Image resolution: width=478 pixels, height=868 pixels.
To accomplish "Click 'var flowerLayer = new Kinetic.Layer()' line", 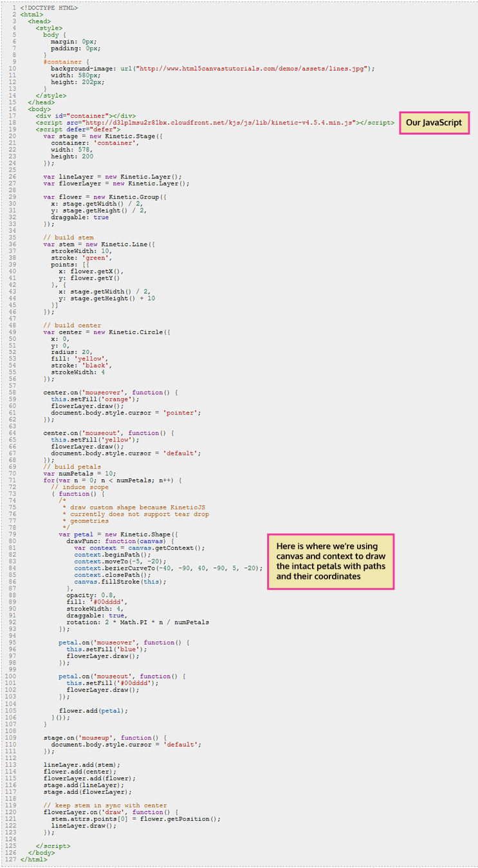I will [x=116, y=184].
